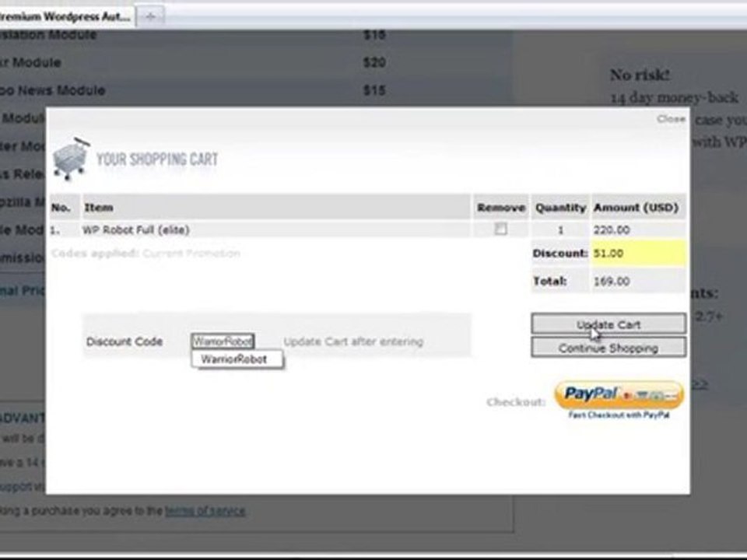Click the Codes applied: Current Promotion text
This screenshot has width=747, height=560.
click(146, 254)
